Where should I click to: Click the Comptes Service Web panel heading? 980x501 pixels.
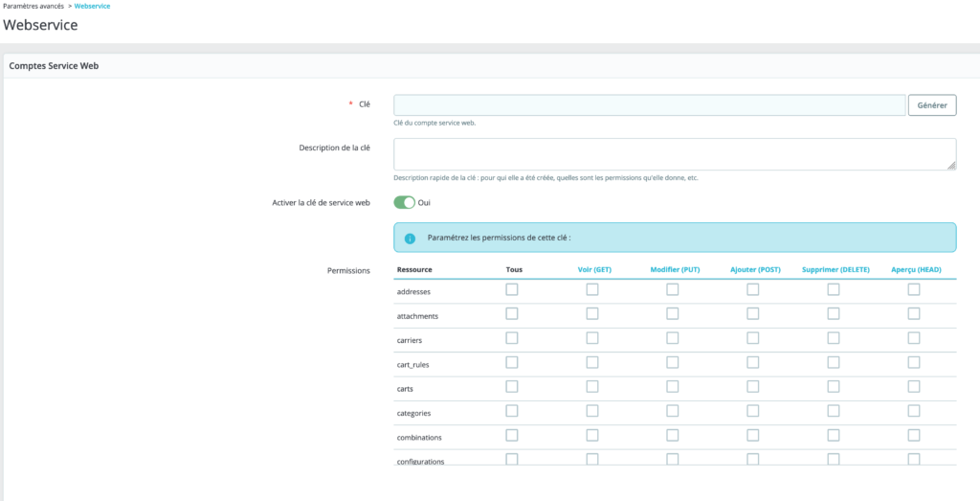54,66
